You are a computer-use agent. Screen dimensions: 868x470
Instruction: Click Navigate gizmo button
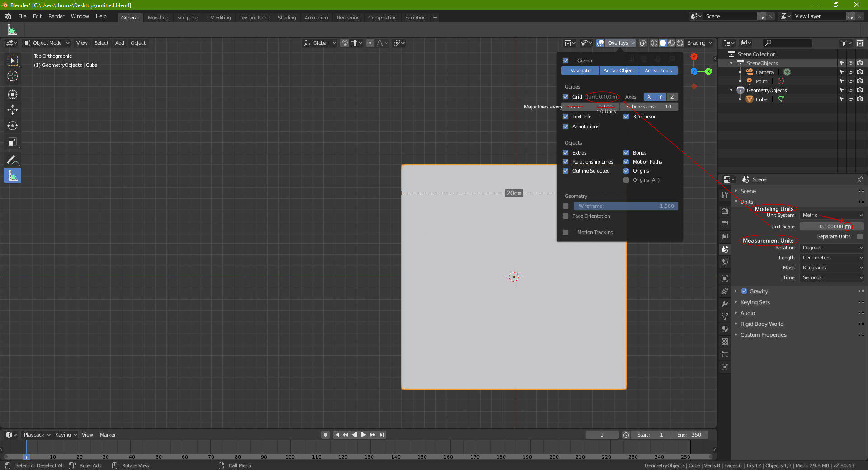[580, 70]
